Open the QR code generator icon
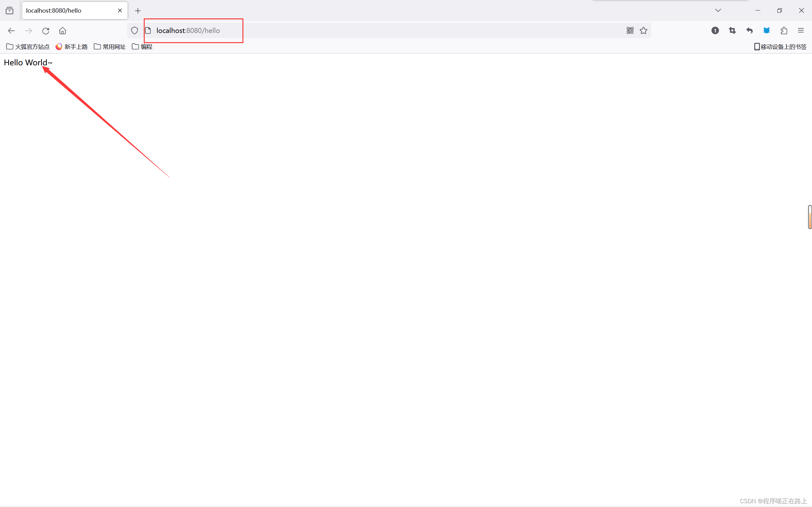The height and width of the screenshot is (507, 812). [630, 30]
